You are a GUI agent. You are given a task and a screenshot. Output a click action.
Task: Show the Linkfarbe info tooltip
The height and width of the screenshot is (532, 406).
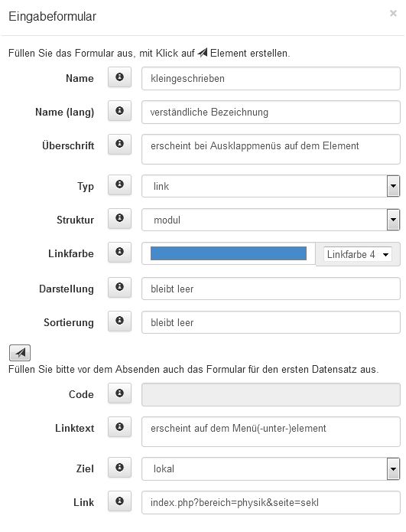click(119, 253)
